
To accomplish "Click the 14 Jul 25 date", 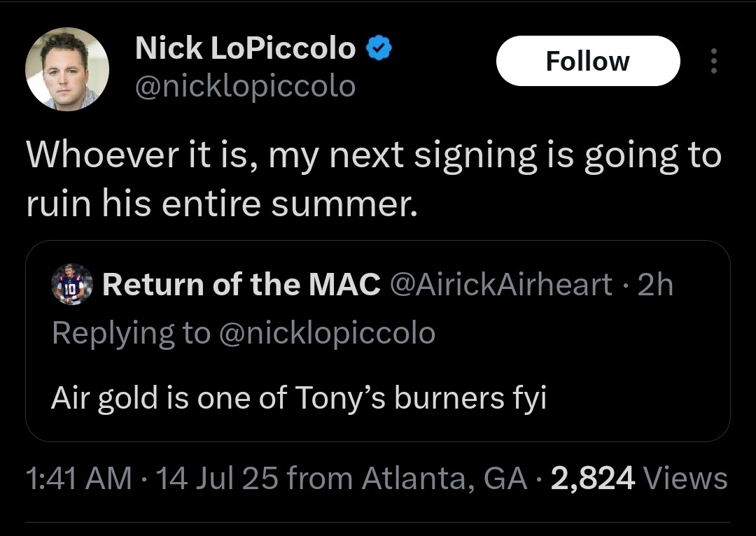I will click(x=218, y=479).
